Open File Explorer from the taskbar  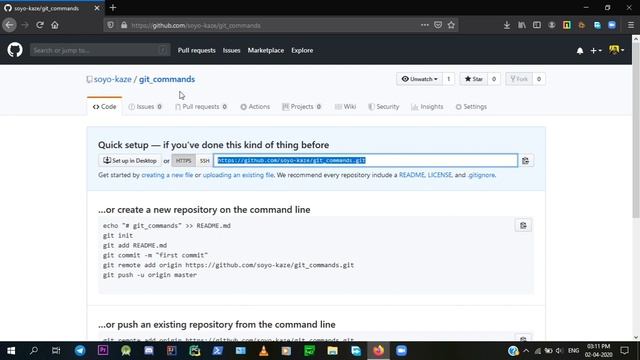332,351
